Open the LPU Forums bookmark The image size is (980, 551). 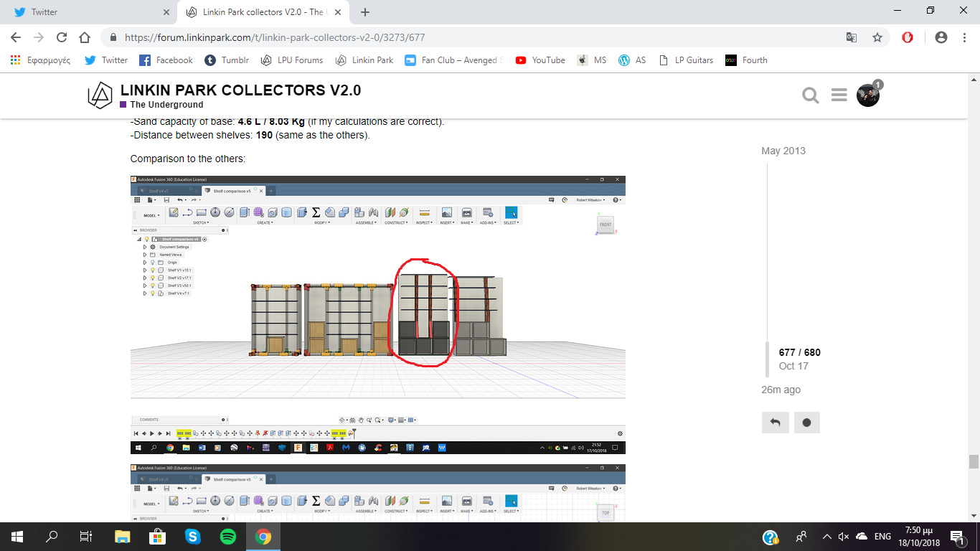292,60
